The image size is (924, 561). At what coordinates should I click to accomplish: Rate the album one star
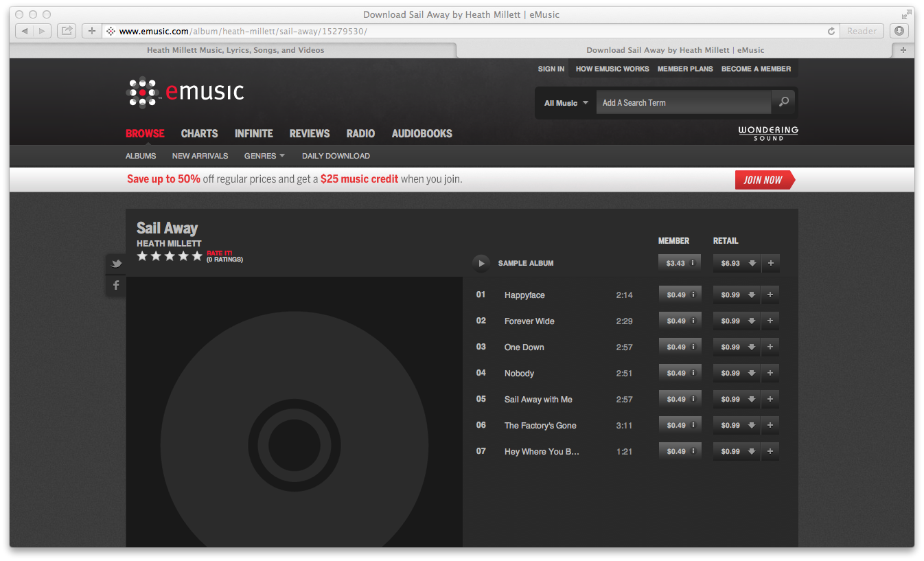[x=142, y=256]
